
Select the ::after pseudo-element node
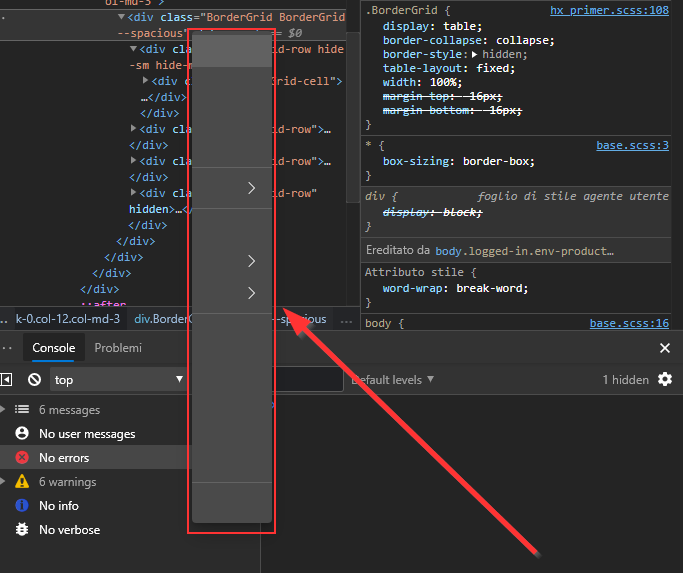[x=103, y=303]
